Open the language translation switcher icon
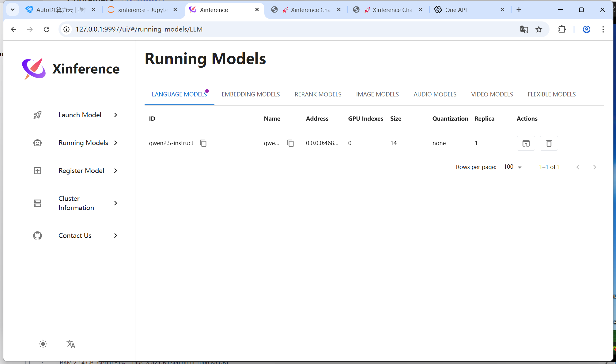The height and width of the screenshot is (364, 616). (x=71, y=344)
